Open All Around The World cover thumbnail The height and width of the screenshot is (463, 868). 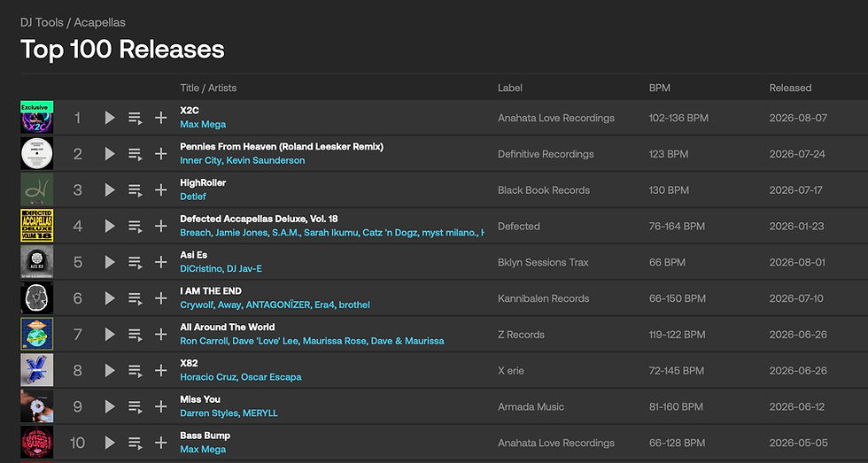(37, 334)
